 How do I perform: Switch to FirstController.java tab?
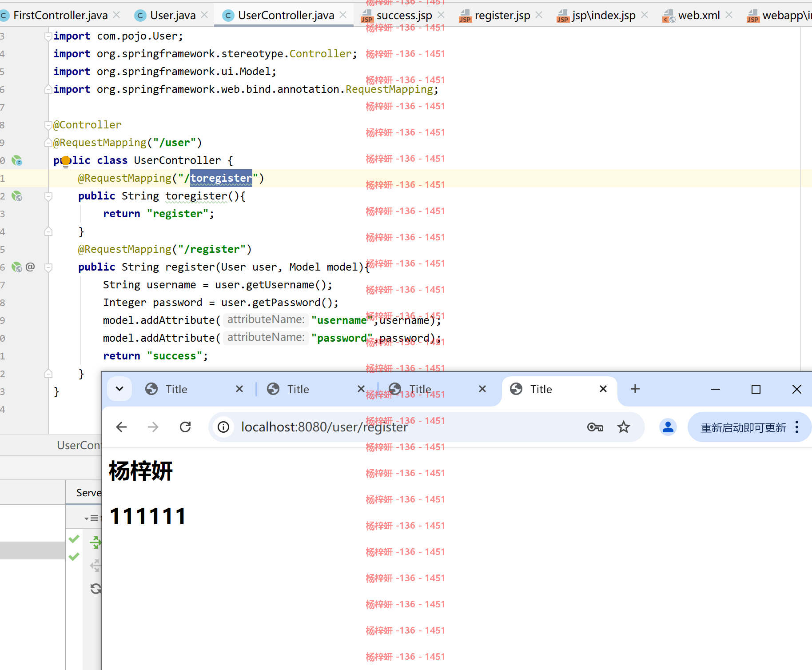[60, 15]
